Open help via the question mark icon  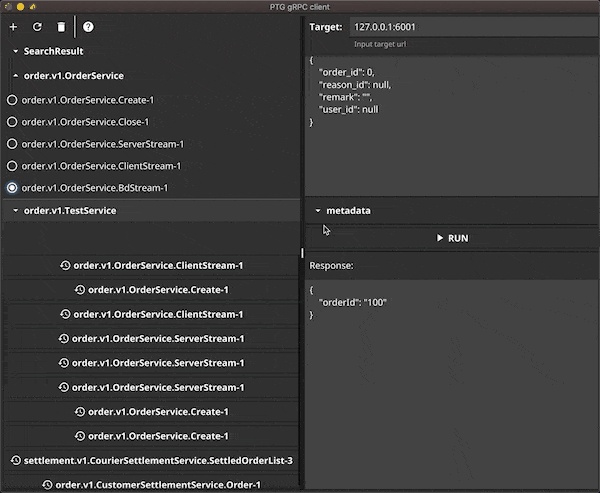point(88,27)
